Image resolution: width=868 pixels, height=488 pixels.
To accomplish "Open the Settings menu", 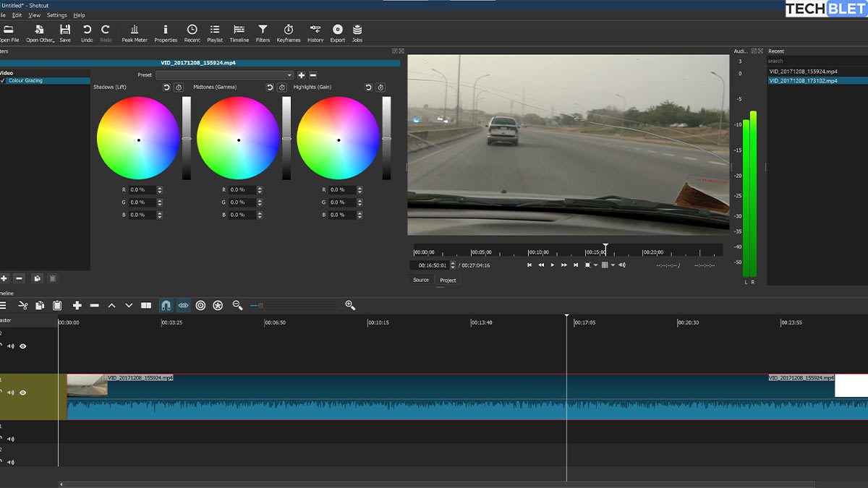I will pyautogui.click(x=56, y=14).
